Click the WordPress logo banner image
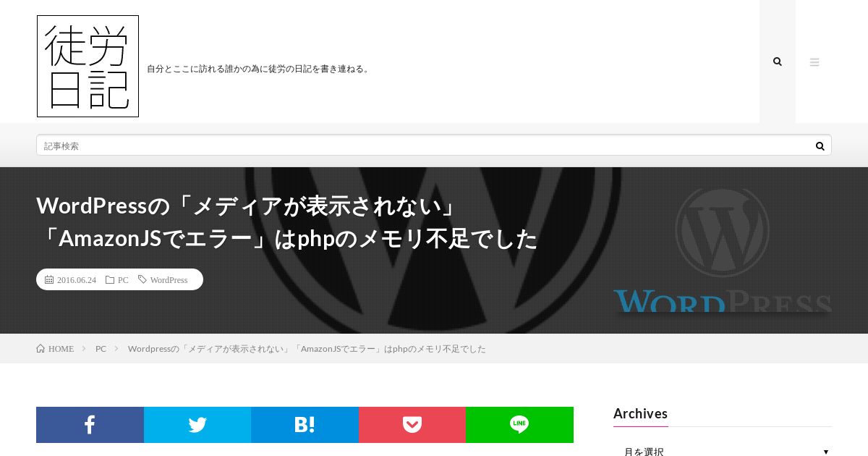Viewport: 868px width, 456px height. (x=722, y=250)
